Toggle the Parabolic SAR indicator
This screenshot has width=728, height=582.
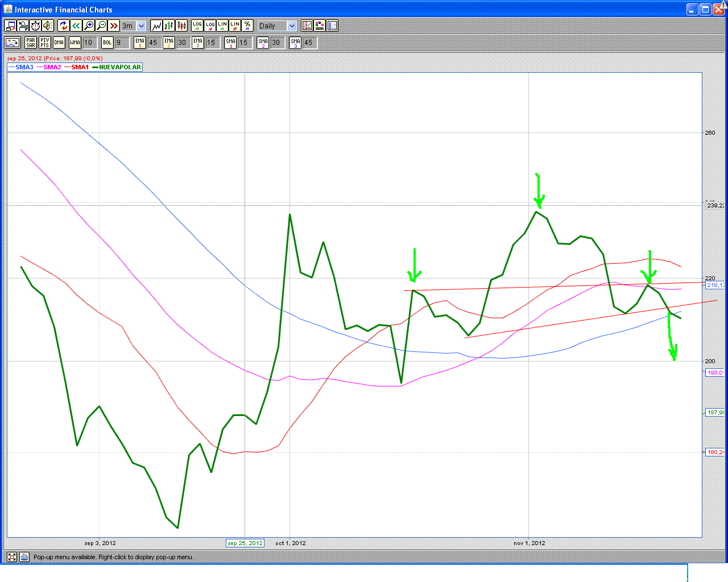click(31, 43)
